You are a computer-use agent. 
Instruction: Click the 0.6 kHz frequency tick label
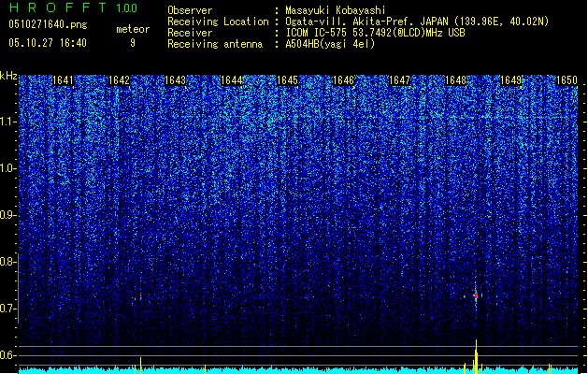[7, 355]
